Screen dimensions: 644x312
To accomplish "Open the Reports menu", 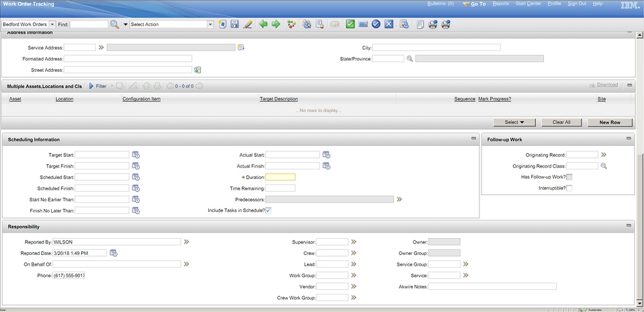I will point(501,4).
